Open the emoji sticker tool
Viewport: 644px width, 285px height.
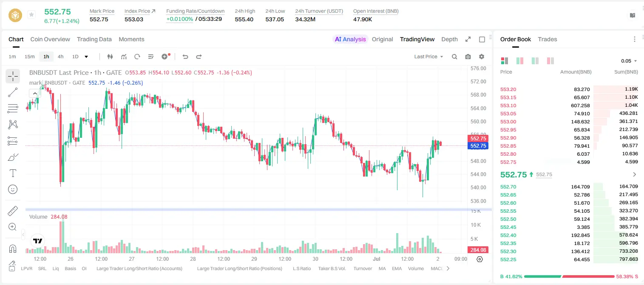(x=13, y=189)
